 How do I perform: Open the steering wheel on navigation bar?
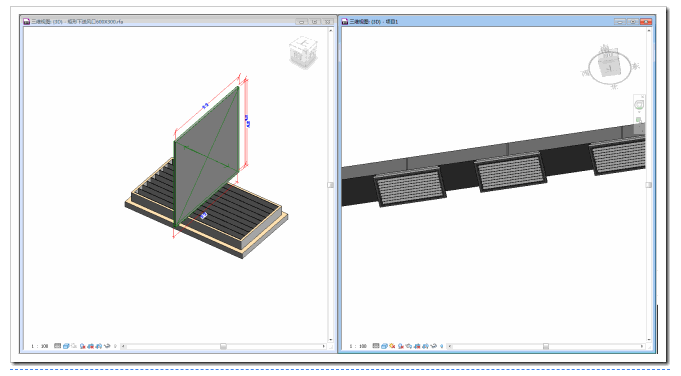point(639,104)
